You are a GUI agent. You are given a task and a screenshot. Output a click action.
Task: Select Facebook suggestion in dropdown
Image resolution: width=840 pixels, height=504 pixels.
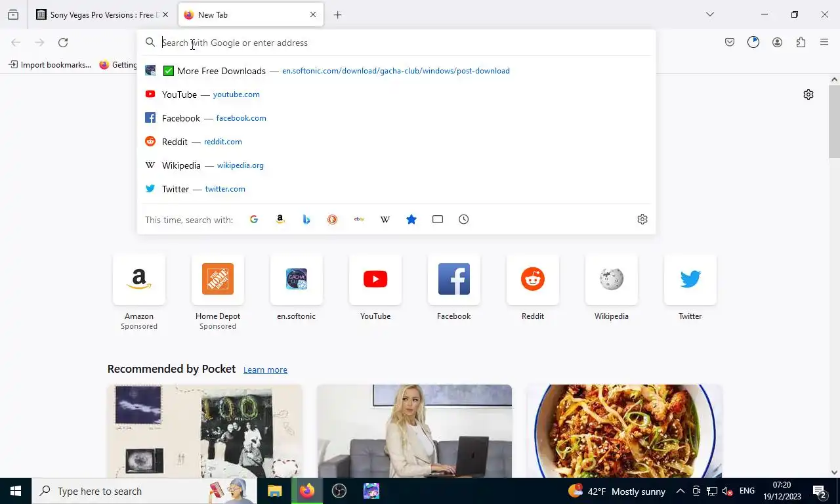pos(396,118)
